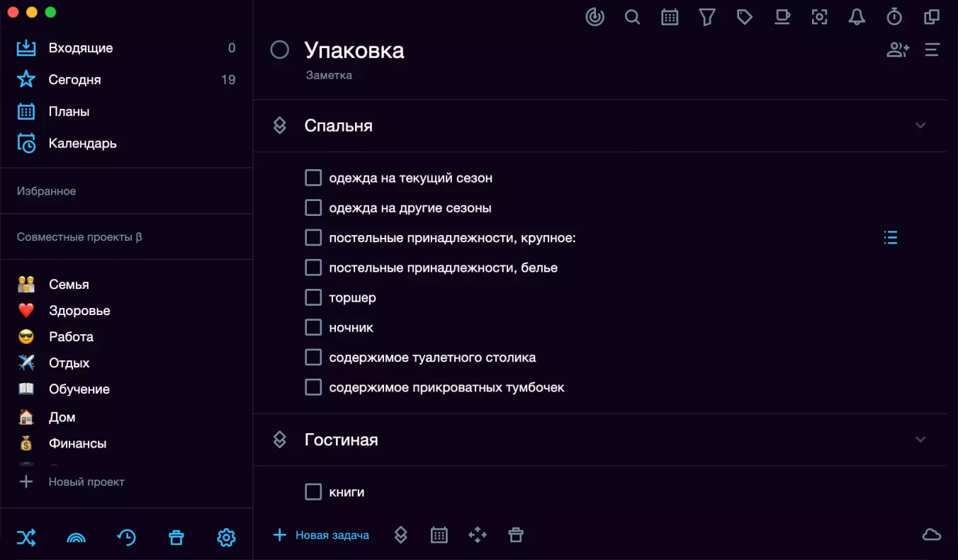Collapse the Гостиная section chevron
This screenshot has height=560, width=958.
pyautogui.click(x=920, y=440)
